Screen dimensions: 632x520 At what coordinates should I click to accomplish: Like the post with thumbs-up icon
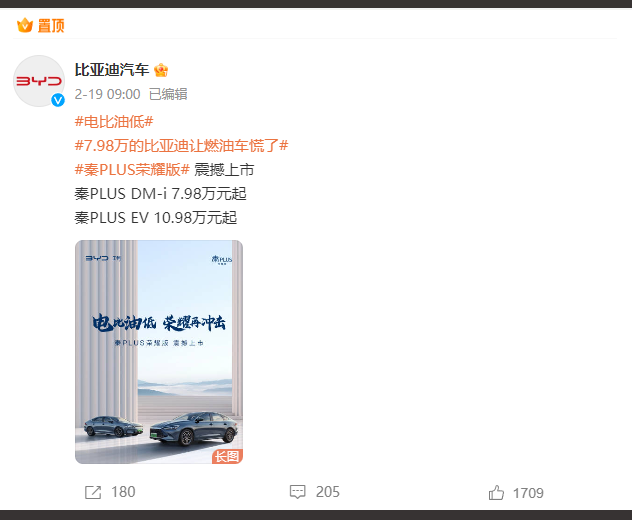(x=496, y=493)
